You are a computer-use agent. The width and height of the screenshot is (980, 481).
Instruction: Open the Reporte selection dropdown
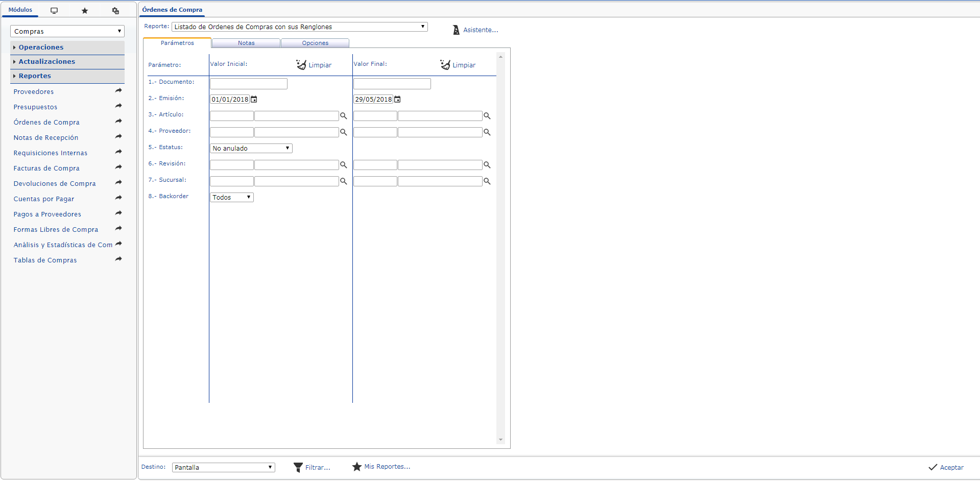299,27
